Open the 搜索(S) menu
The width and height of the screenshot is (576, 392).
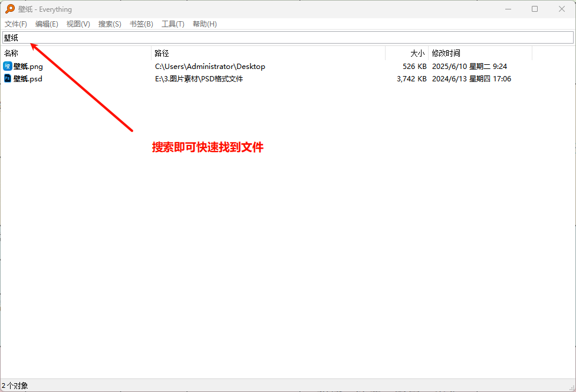[x=110, y=24]
